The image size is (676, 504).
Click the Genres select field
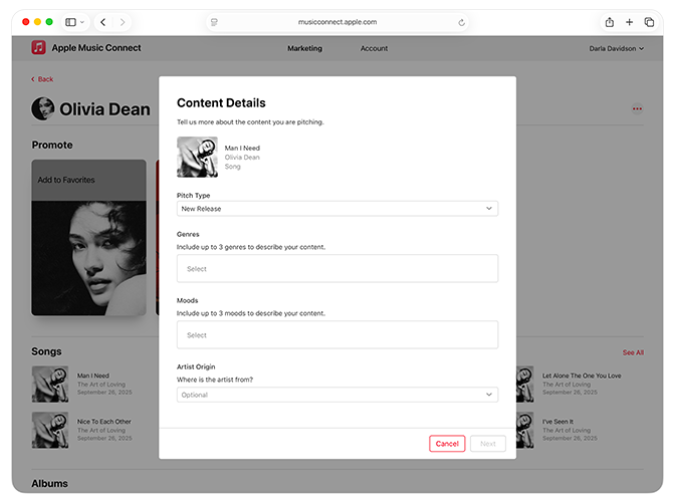337,269
